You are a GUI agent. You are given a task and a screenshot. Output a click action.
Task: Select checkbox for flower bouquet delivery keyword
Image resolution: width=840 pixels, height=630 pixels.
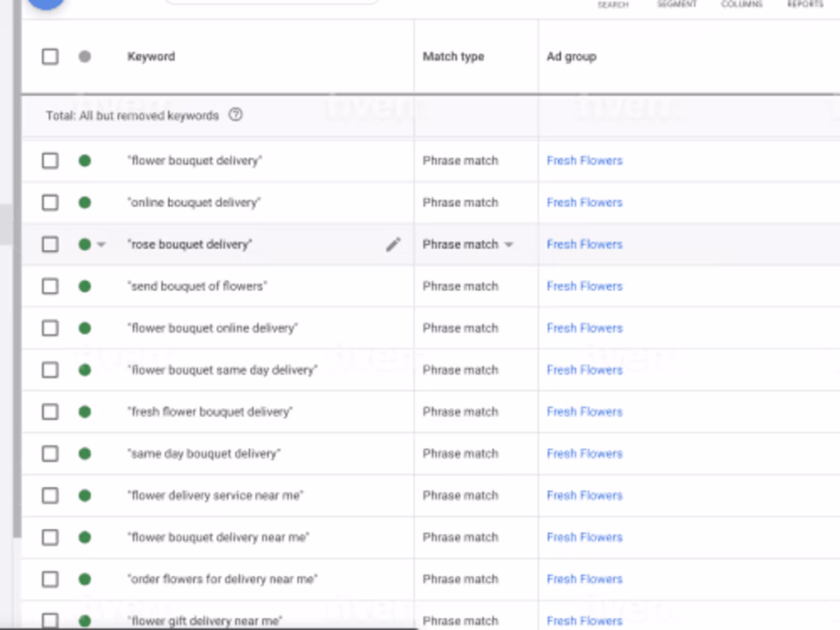[50, 161]
